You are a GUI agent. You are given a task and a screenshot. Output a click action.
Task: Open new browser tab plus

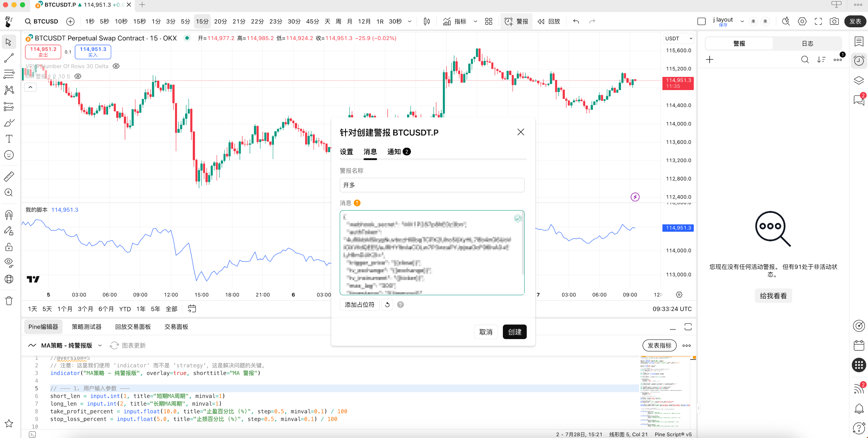point(142,5)
